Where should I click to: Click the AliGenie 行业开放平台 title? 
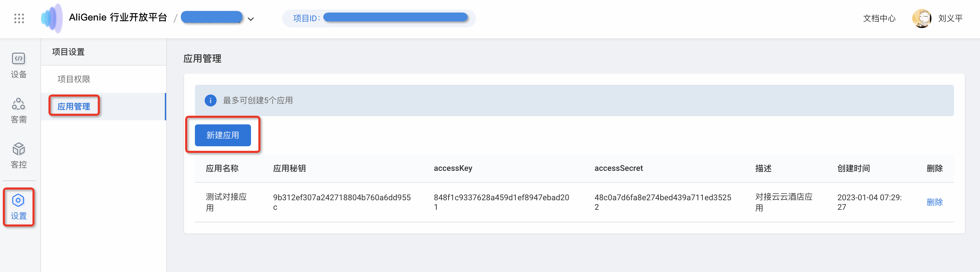coord(118,17)
